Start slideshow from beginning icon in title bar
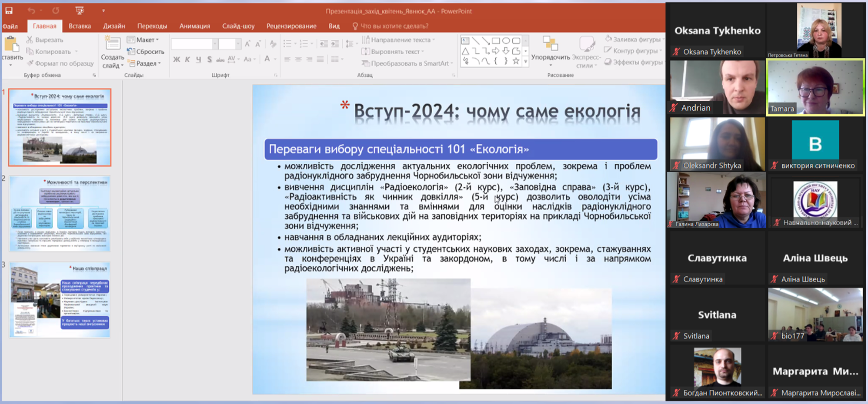The height and width of the screenshot is (404, 868). pos(79,10)
